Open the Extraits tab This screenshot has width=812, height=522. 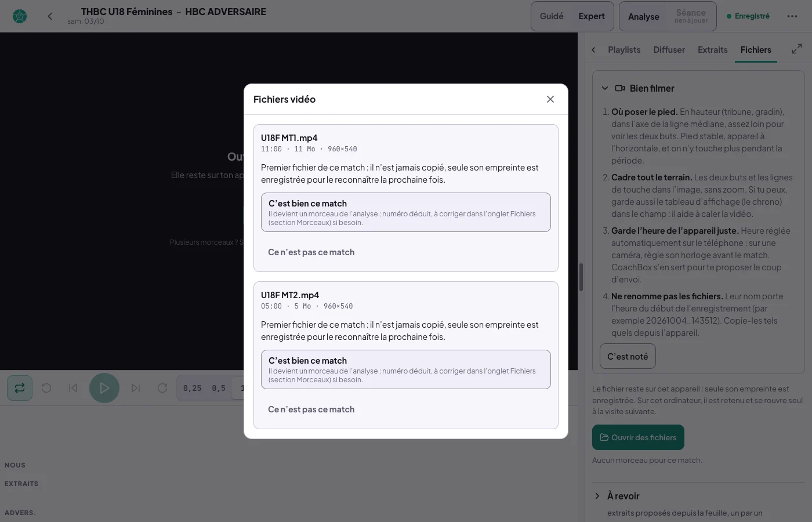pos(713,50)
